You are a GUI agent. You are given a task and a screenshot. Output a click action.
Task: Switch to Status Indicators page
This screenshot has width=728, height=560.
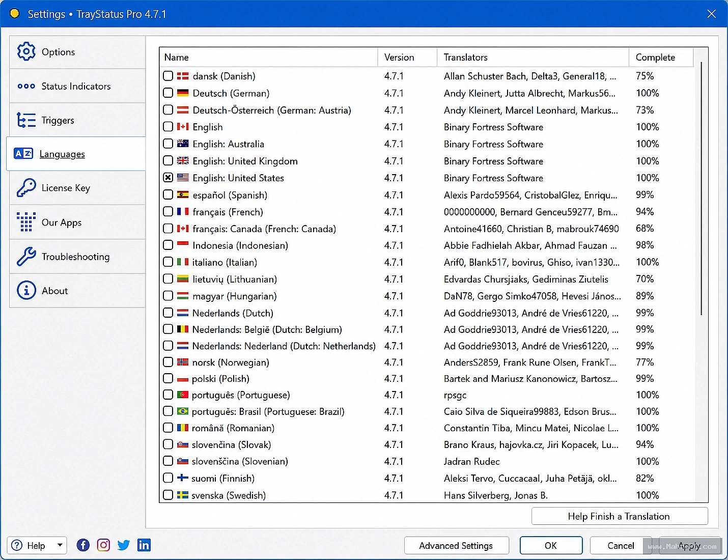pos(77,86)
